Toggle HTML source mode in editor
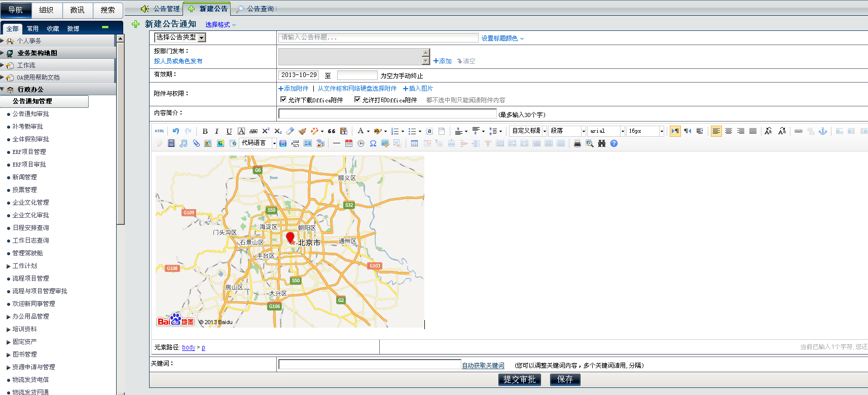868x395 pixels. (x=159, y=131)
